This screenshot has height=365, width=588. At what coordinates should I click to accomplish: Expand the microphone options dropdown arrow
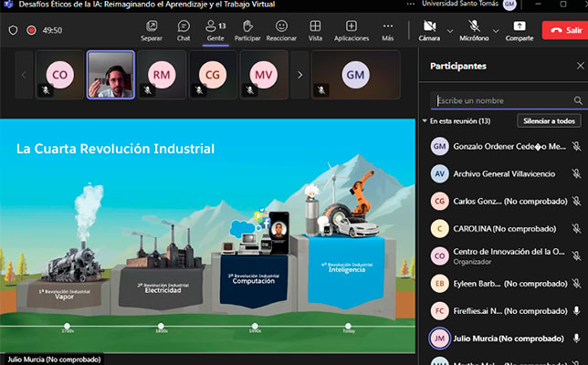pyautogui.click(x=495, y=30)
